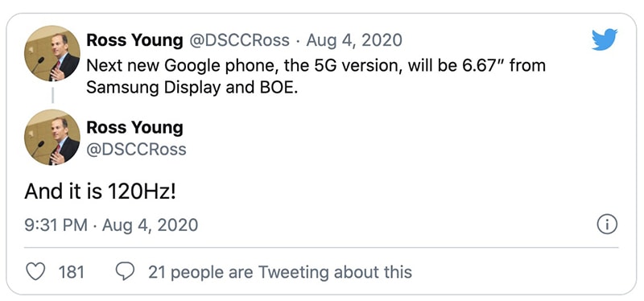Click the bold 'Ross Young' name on the reply
Screen dimensions: 644x301
[x=134, y=128]
